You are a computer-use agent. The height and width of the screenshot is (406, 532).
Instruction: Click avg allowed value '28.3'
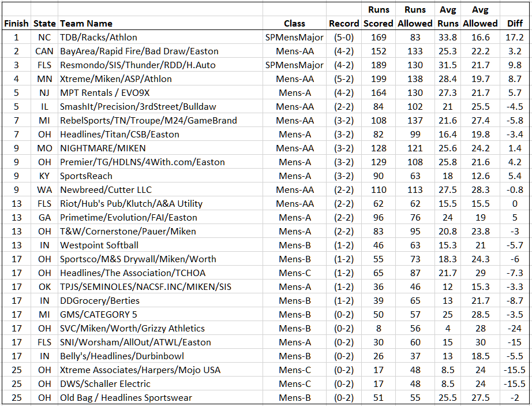pos(481,190)
